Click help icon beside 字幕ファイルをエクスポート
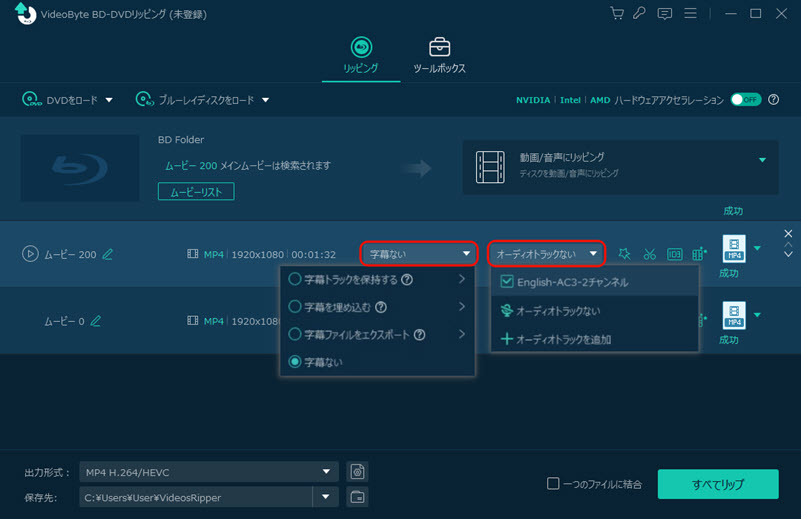 click(419, 335)
